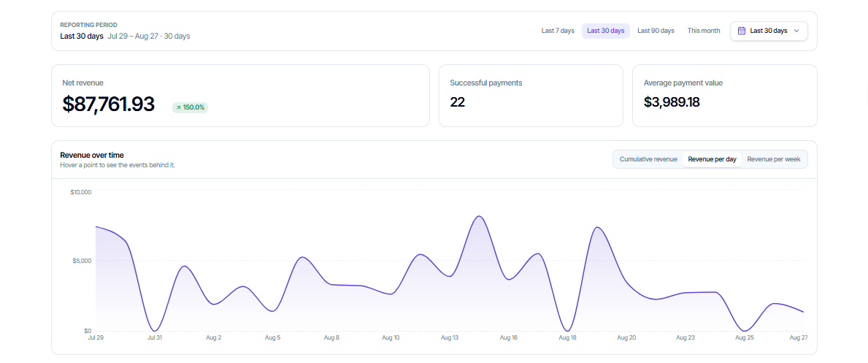Click the $10,000 y-axis label

81,192
